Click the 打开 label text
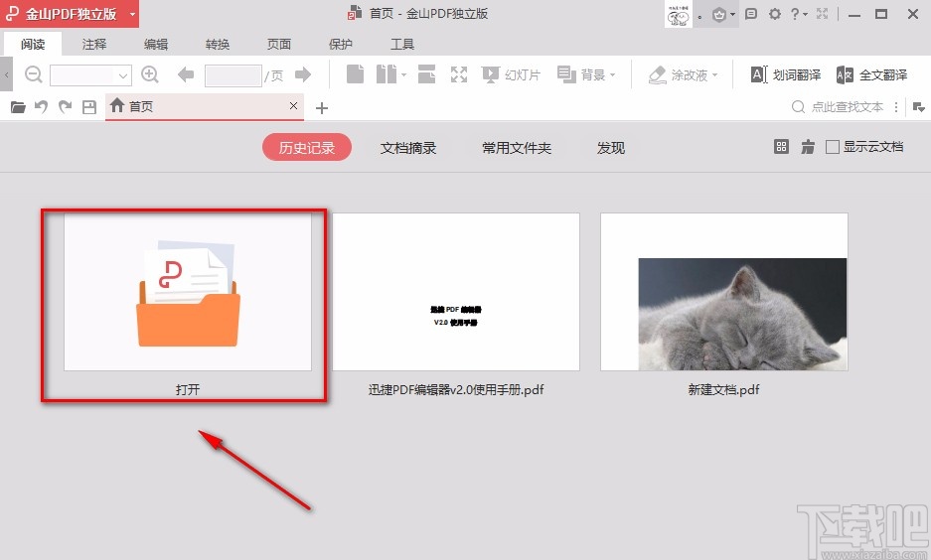The width and height of the screenshot is (931, 560). pyautogui.click(x=188, y=390)
